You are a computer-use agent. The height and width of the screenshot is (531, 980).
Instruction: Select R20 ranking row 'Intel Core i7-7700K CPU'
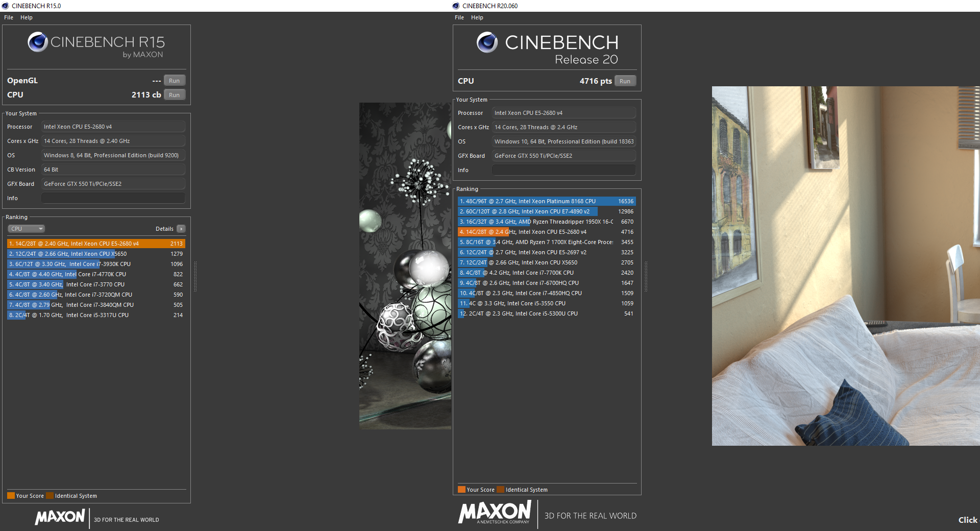click(x=547, y=273)
